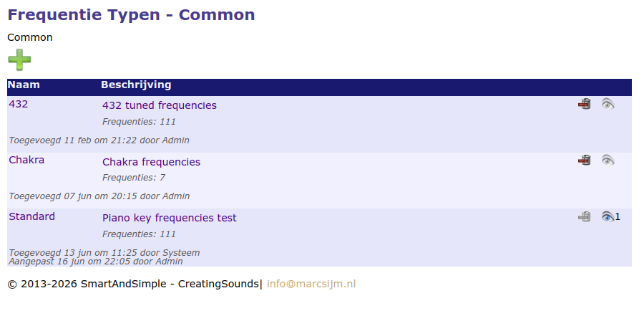Click the greyed delete icon for Standard
The width and height of the screenshot is (644, 316).
click(585, 216)
